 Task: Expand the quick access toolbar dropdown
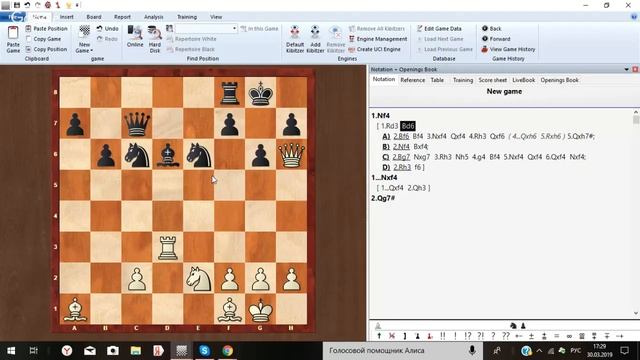click(x=78, y=5)
